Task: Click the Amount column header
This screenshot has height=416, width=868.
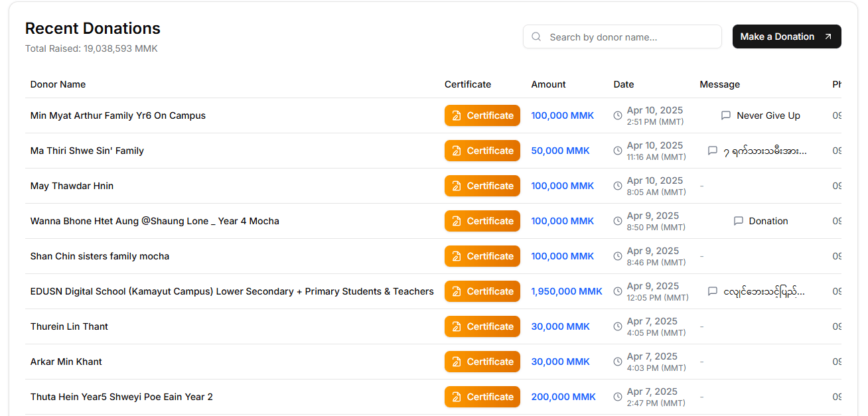Action: tap(548, 84)
